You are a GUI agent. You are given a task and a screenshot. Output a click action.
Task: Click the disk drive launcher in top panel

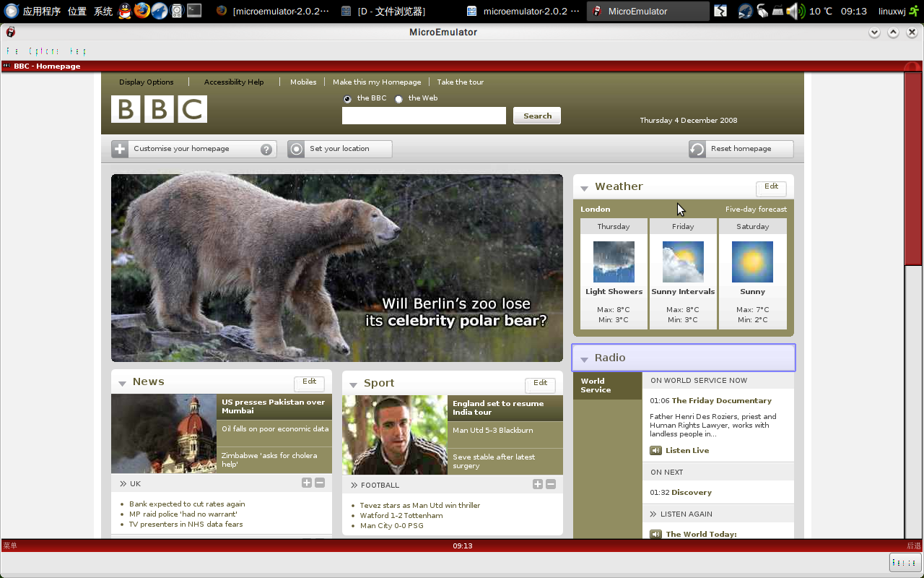tap(177, 11)
